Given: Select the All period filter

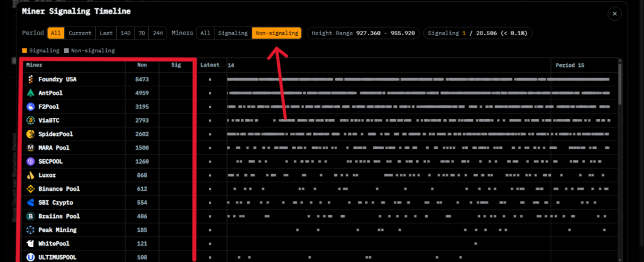Looking at the screenshot, I should (56, 33).
